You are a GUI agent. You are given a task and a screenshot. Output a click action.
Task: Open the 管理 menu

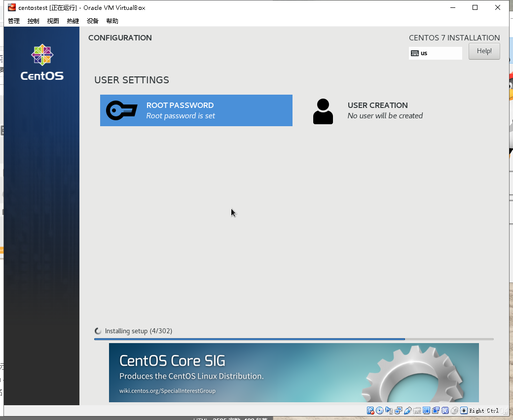(14, 21)
